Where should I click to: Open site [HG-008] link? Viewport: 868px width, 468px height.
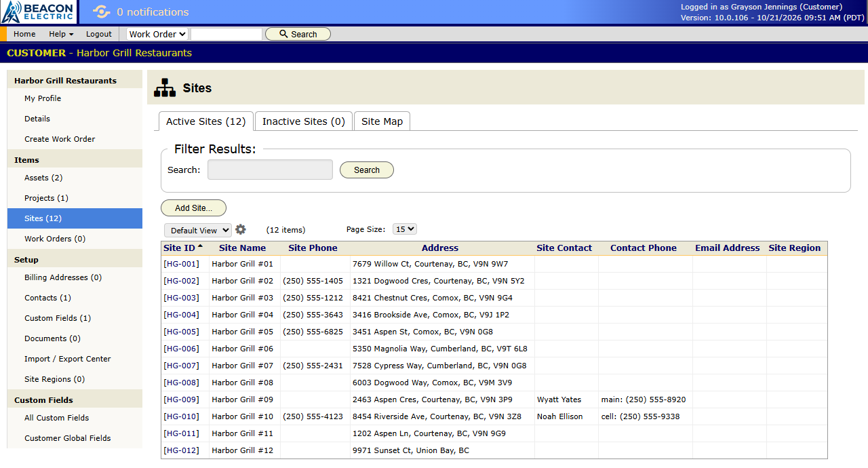[181, 383]
